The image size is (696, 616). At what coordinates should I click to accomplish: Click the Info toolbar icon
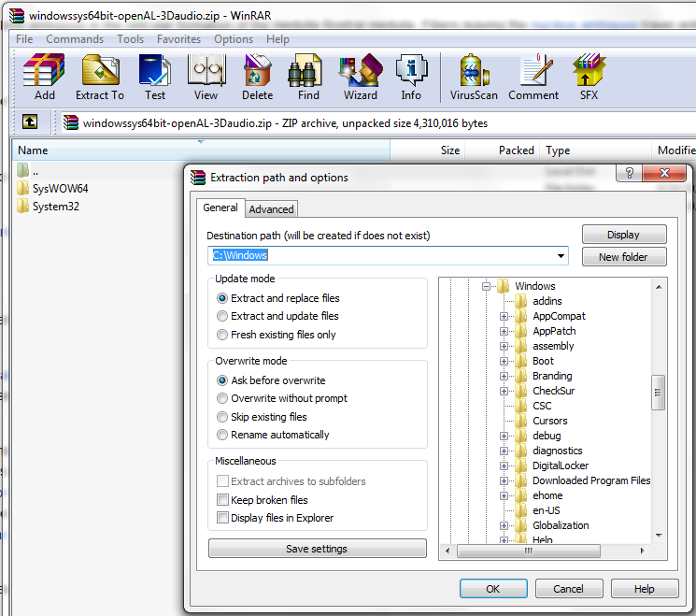point(411,70)
